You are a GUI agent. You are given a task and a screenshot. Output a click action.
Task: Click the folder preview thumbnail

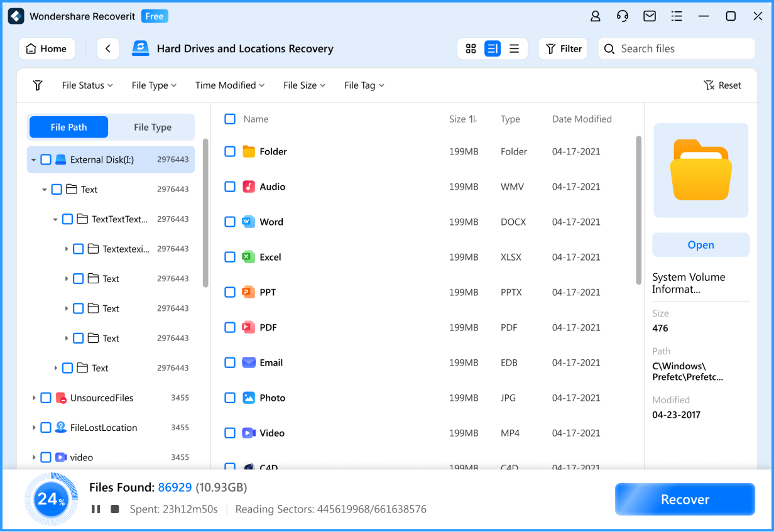click(x=701, y=170)
